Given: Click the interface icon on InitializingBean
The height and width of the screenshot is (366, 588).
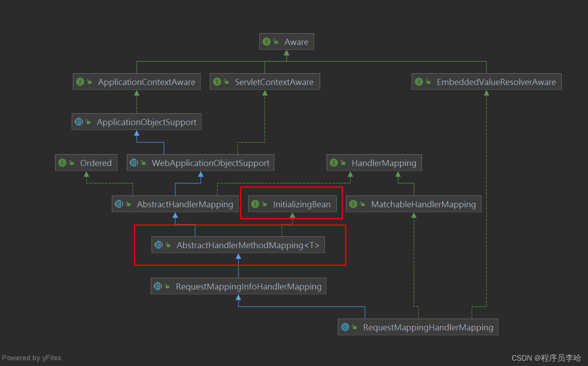Looking at the screenshot, I should 255,204.
